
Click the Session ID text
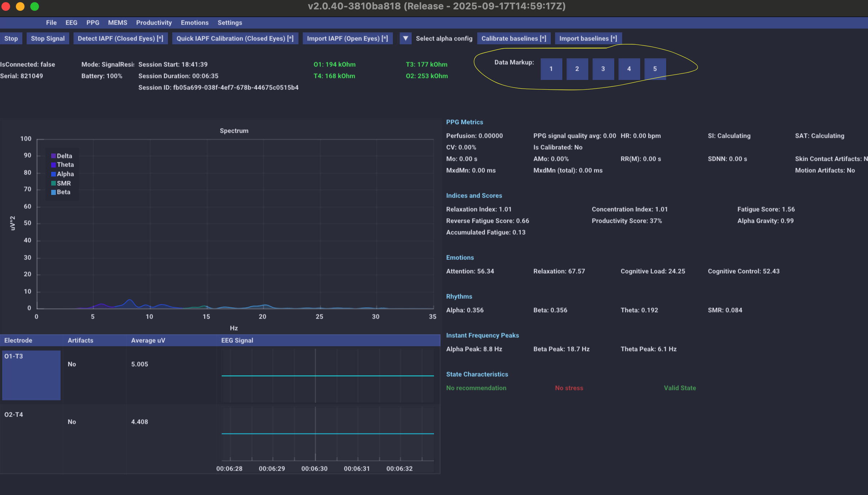218,88
